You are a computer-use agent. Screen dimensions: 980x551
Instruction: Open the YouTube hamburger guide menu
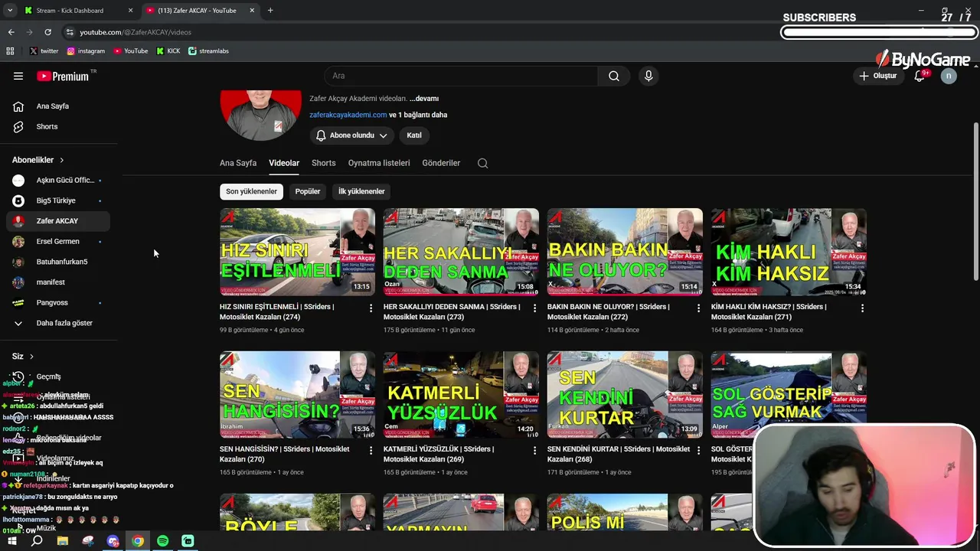tap(18, 76)
